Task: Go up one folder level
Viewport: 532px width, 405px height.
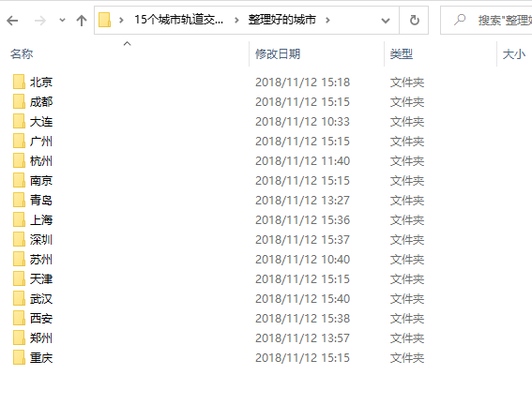Action: click(82, 21)
